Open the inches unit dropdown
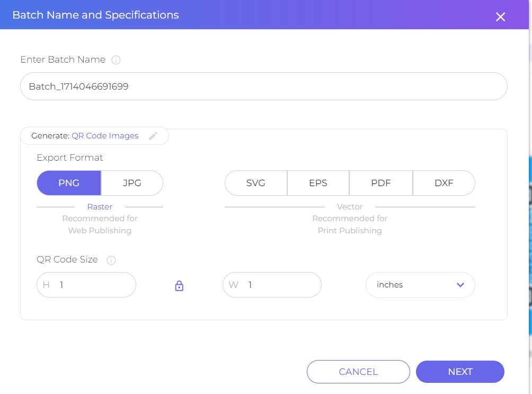This screenshot has width=532, height=394. coord(420,285)
